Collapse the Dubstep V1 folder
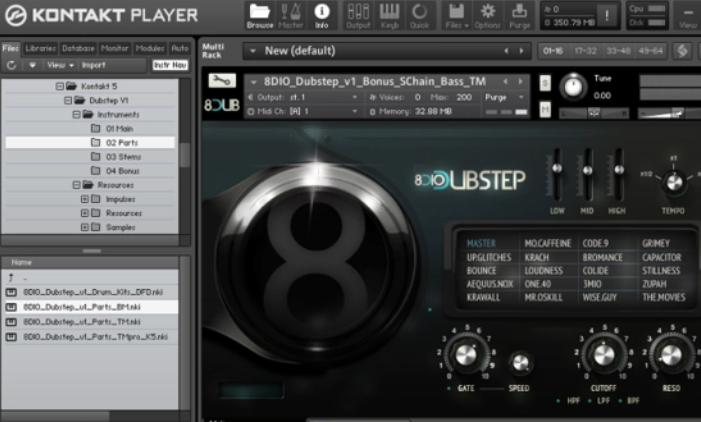The image size is (701, 422). (68, 101)
